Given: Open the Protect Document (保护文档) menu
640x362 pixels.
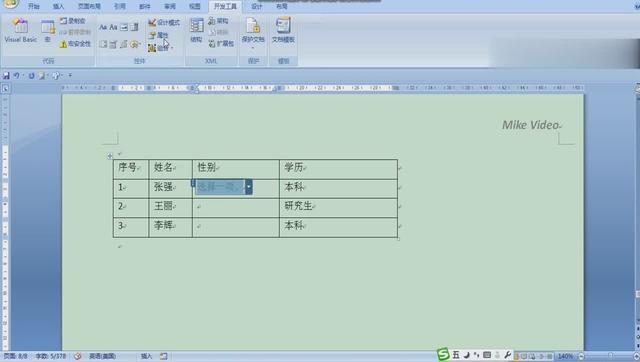Looking at the screenshot, I should pos(253,32).
